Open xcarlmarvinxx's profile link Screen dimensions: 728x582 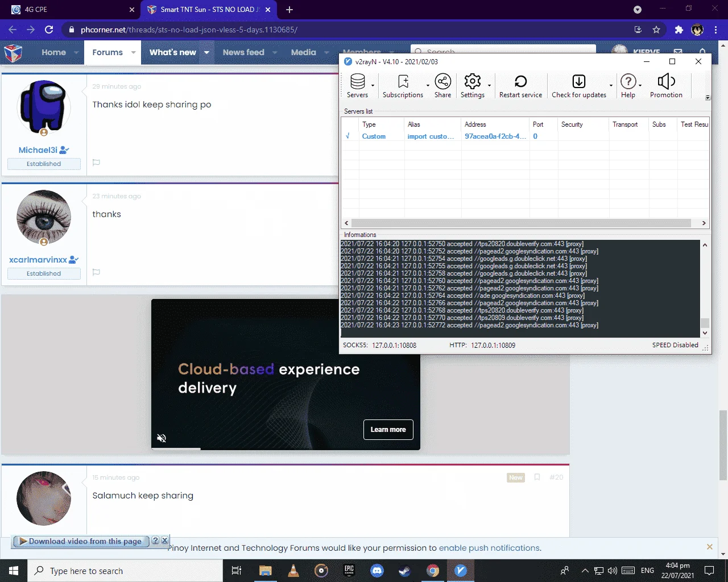pos(38,260)
